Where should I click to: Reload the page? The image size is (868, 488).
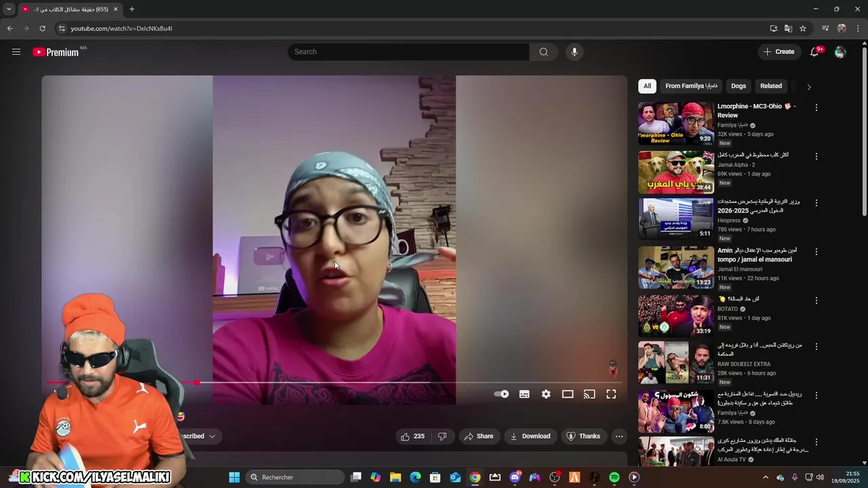[x=42, y=28]
